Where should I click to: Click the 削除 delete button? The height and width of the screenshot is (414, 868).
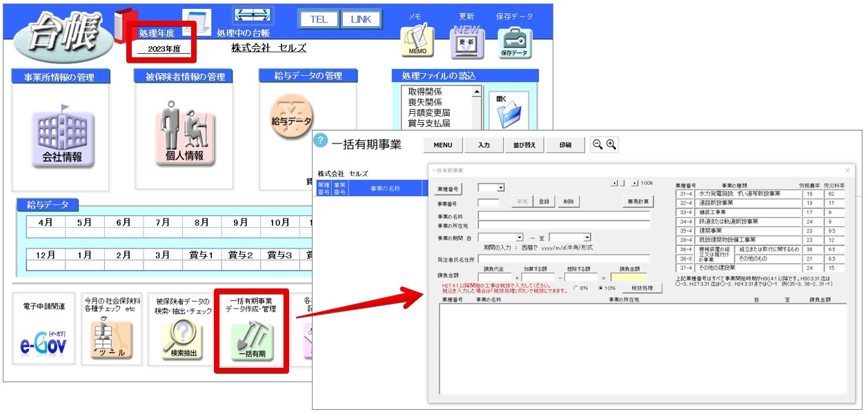pos(568,201)
